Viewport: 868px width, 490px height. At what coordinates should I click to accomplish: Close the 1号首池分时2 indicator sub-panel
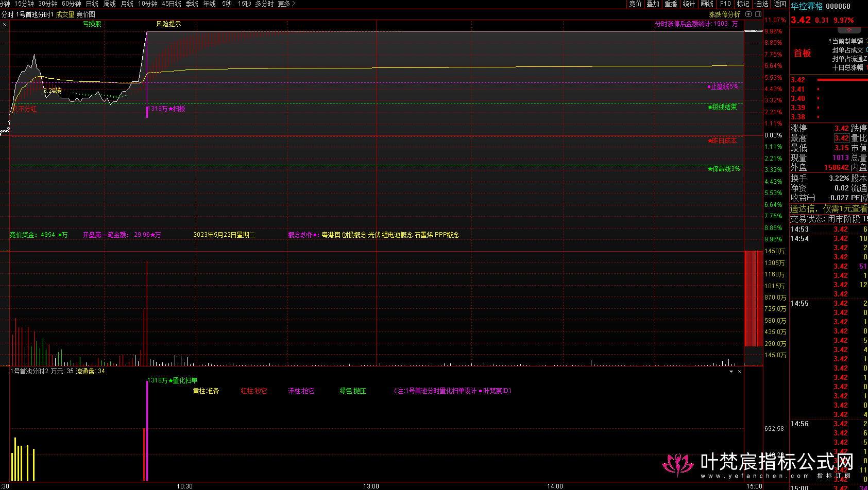click(740, 371)
